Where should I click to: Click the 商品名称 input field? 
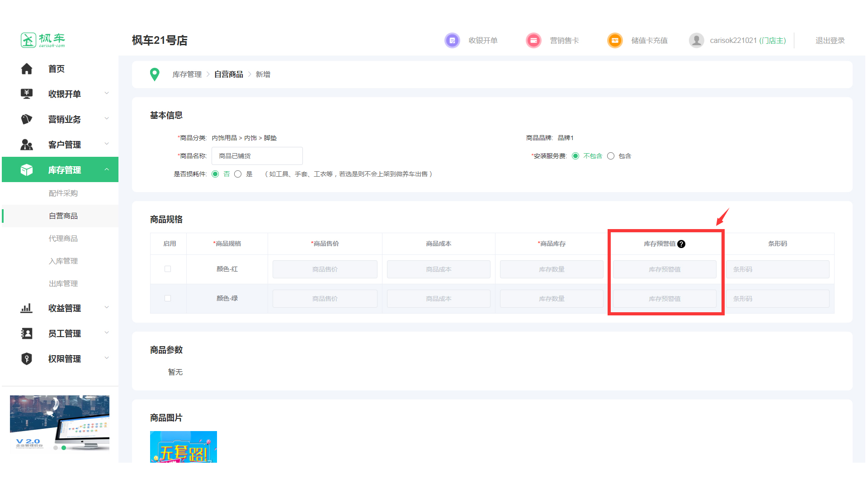click(x=257, y=156)
